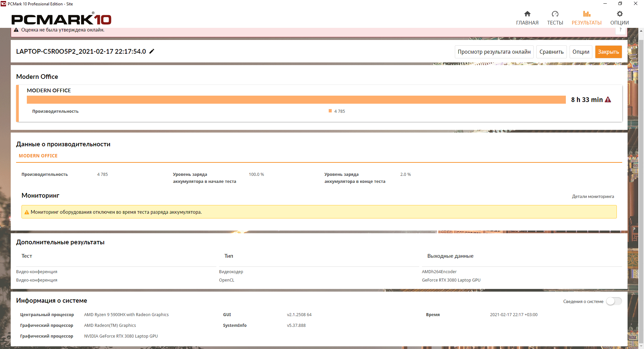Open the ОПЦИИ gear icon
This screenshot has height=349, width=644.
click(620, 14)
